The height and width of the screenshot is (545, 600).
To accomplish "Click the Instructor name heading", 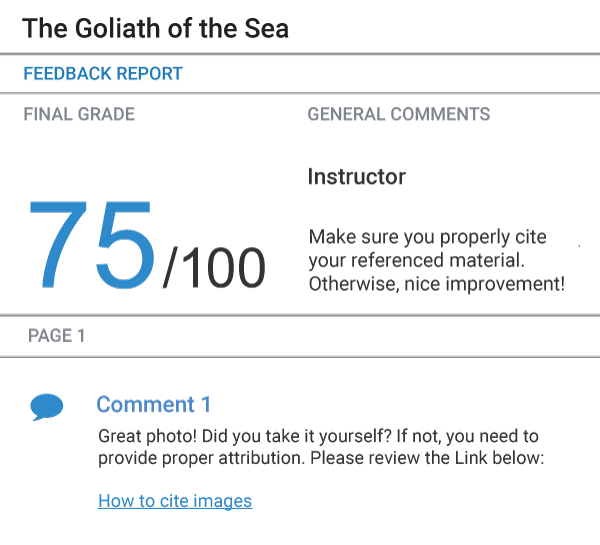I will [357, 177].
